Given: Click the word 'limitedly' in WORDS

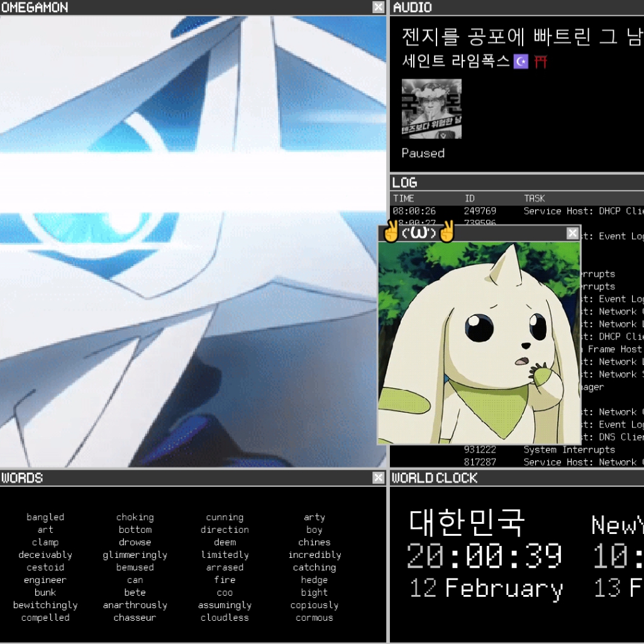Looking at the screenshot, I should (x=225, y=555).
